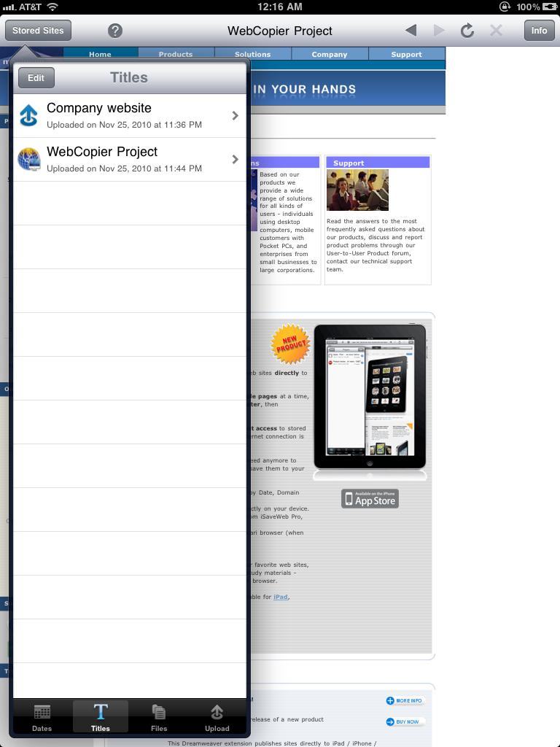Open the Info button
This screenshot has height=747, width=560.
(x=539, y=31)
